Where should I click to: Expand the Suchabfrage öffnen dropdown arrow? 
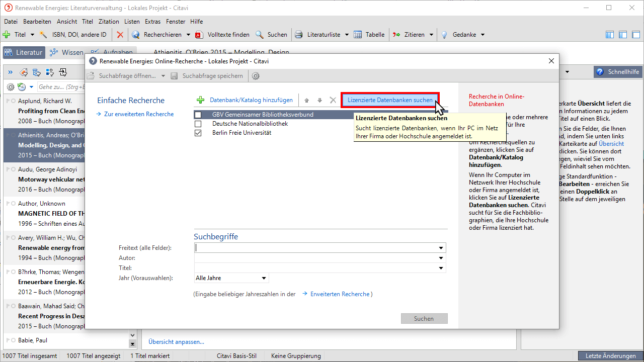(163, 76)
